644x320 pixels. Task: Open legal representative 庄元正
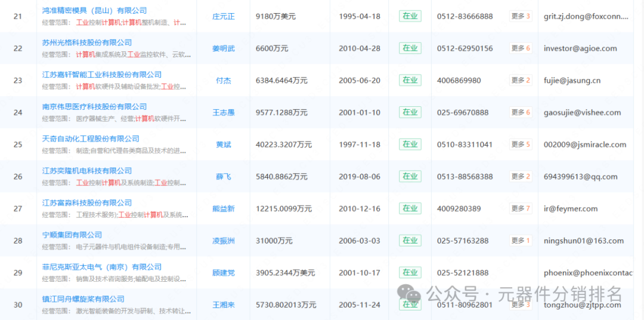click(x=224, y=17)
